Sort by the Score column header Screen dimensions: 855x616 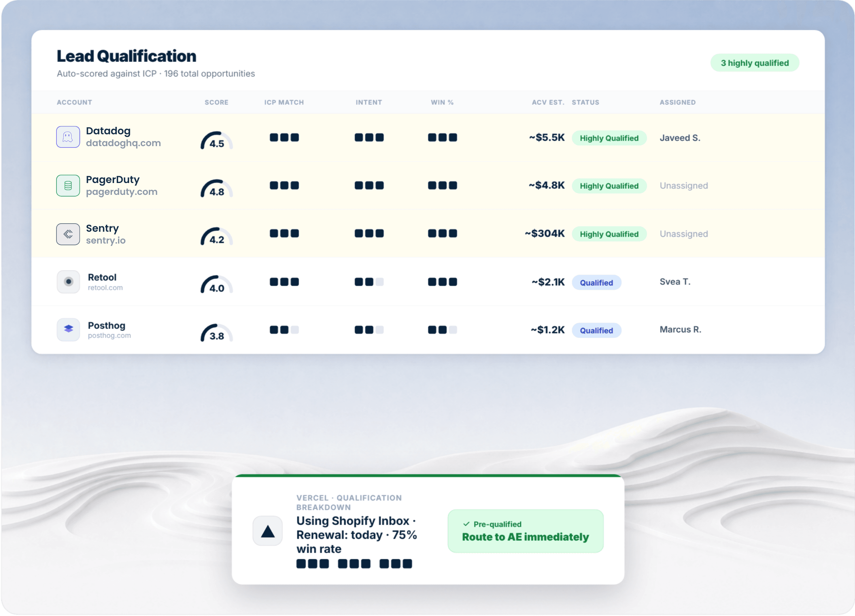pyautogui.click(x=216, y=102)
